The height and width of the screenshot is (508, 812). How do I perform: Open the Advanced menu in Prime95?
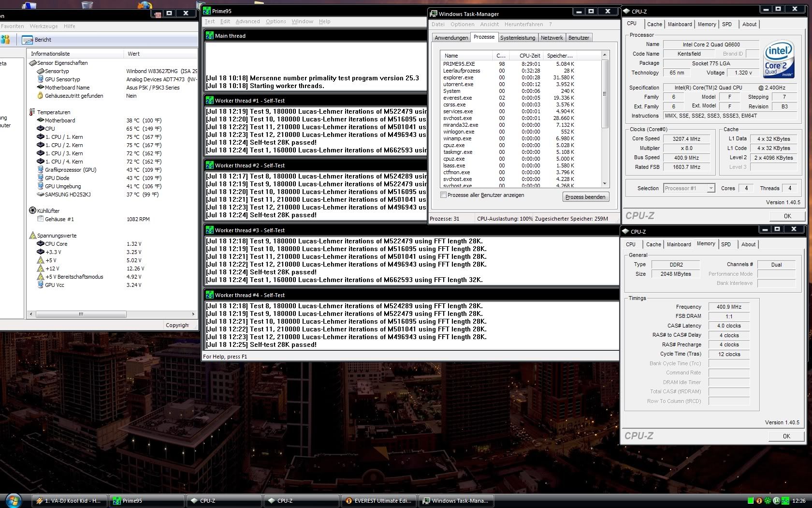(247, 21)
